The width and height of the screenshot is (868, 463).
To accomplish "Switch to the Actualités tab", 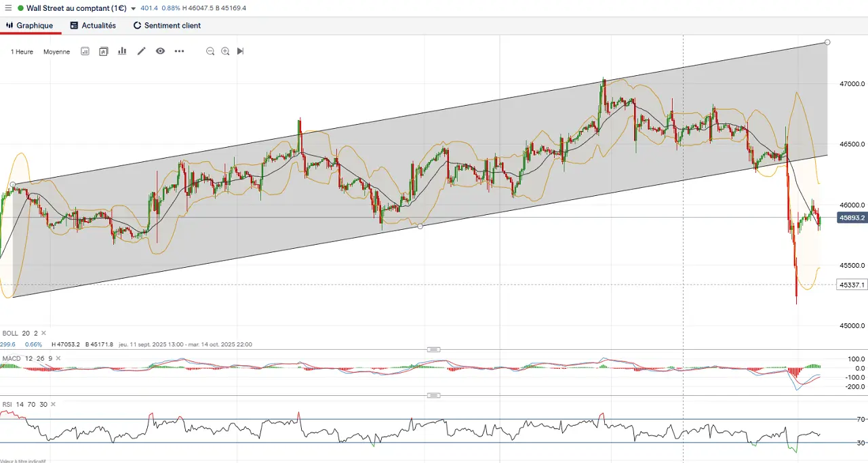I will point(93,26).
